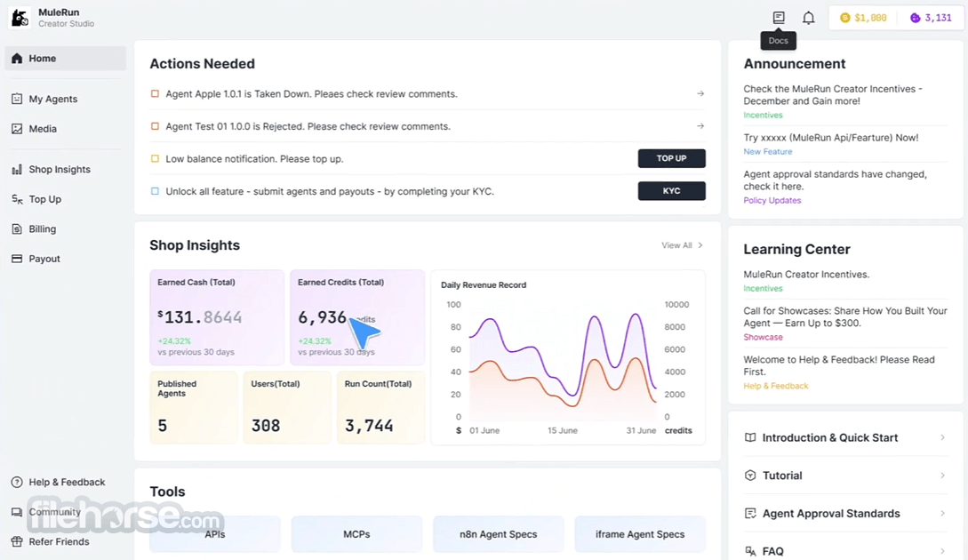
Task: Click the Earned Cash (Total) card
Action: [217, 317]
